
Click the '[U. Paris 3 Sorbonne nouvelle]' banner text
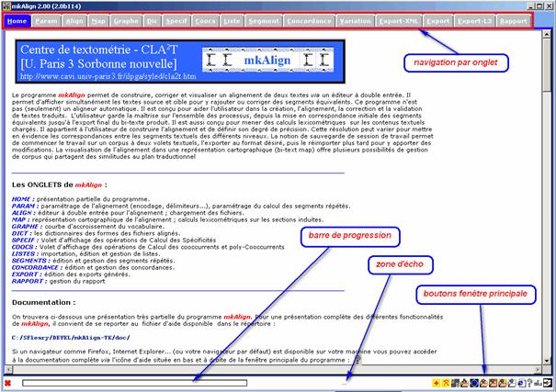point(98,63)
